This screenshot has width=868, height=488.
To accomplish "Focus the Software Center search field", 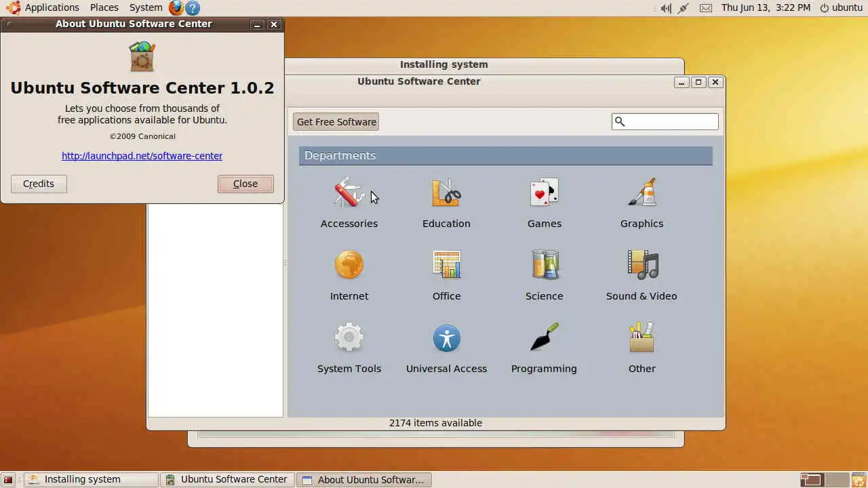I will tap(665, 121).
